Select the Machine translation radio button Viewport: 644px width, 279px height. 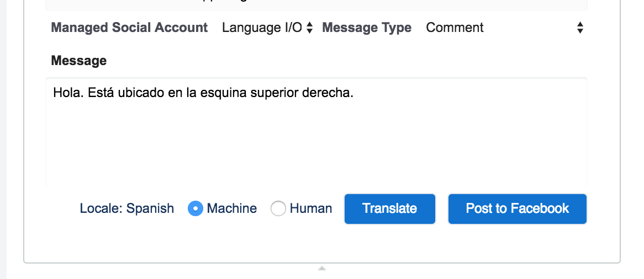[196, 208]
